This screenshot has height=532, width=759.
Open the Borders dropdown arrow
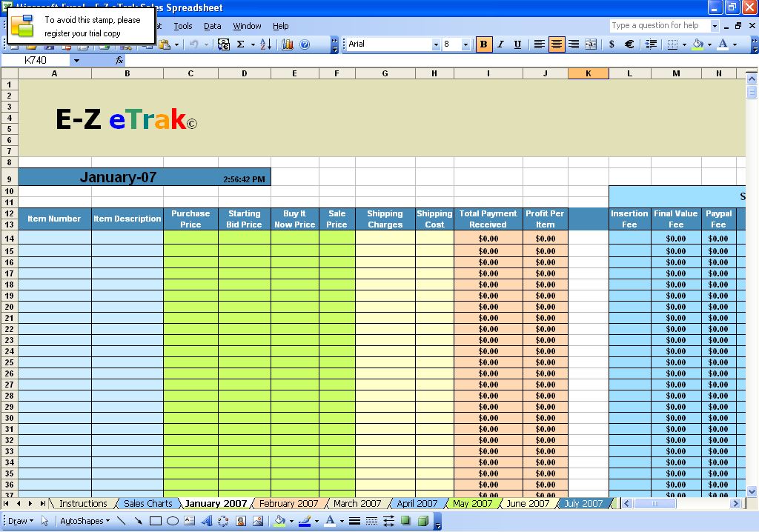tap(684, 44)
